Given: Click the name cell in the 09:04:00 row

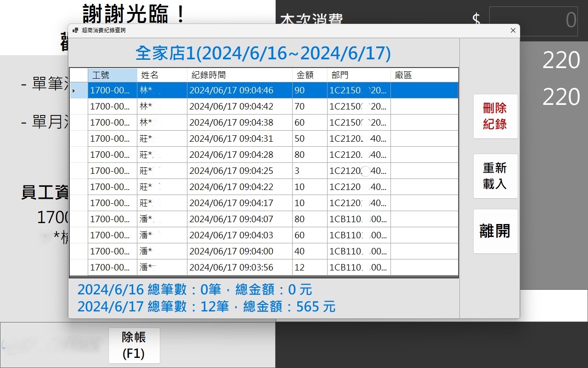Looking at the screenshot, I should click(x=162, y=251).
